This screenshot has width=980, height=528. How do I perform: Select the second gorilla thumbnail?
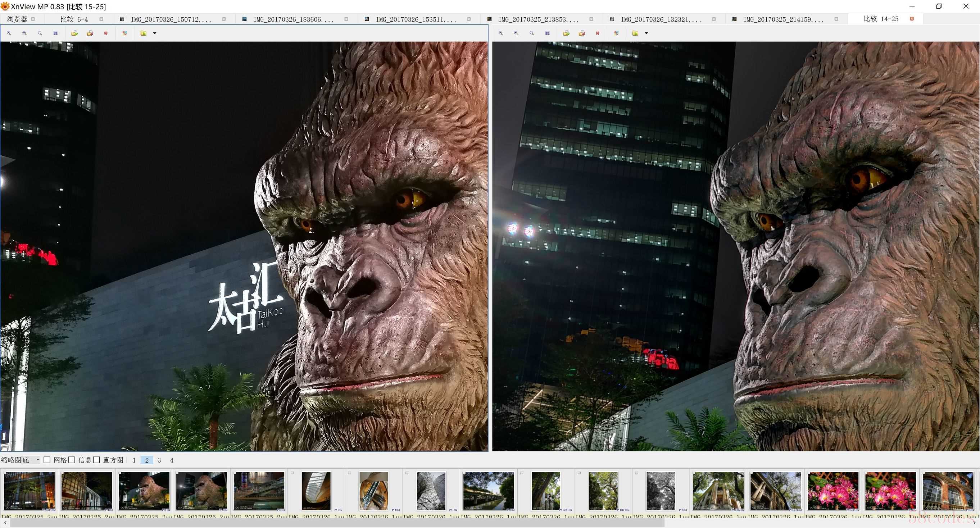click(x=201, y=491)
